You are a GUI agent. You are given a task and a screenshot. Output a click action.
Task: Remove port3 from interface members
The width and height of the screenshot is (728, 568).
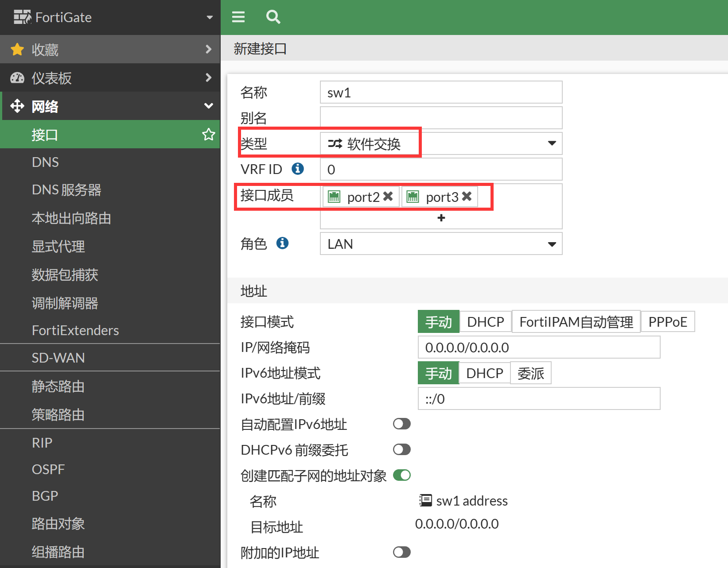click(x=467, y=196)
